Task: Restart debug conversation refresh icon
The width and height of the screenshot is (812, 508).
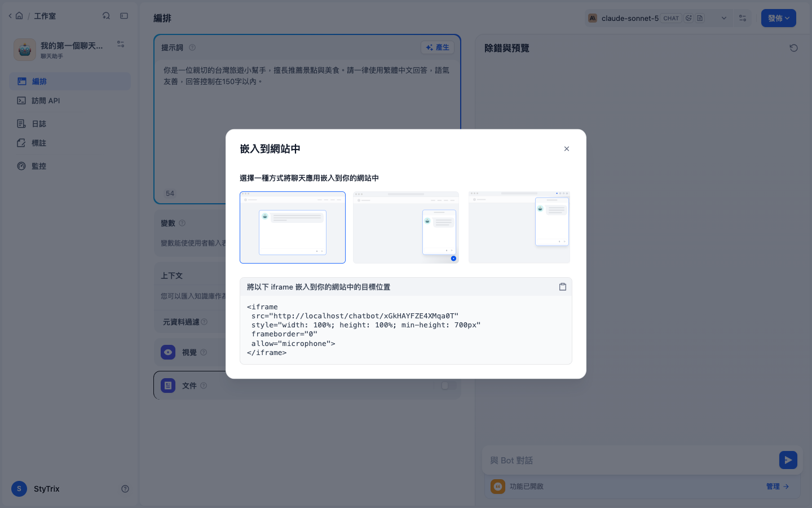Action: [x=793, y=48]
